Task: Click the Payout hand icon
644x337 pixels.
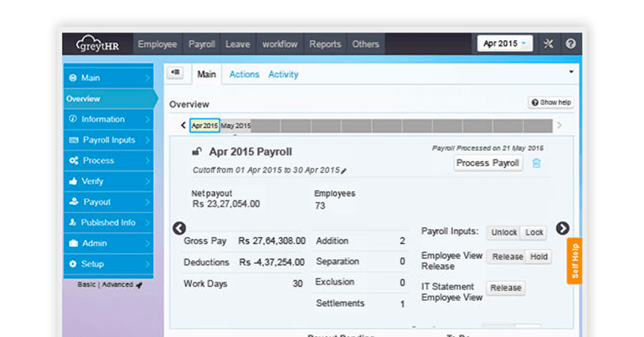Action: click(74, 202)
